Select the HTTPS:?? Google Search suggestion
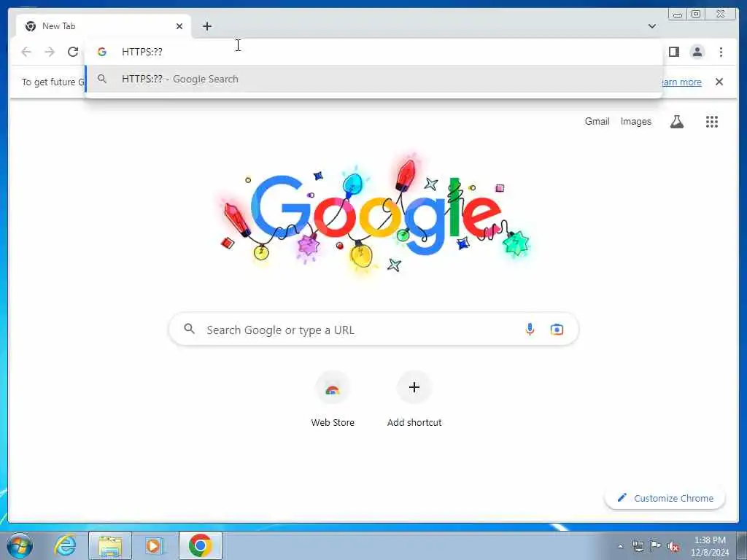This screenshot has width=747, height=560. tap(374, 79)
